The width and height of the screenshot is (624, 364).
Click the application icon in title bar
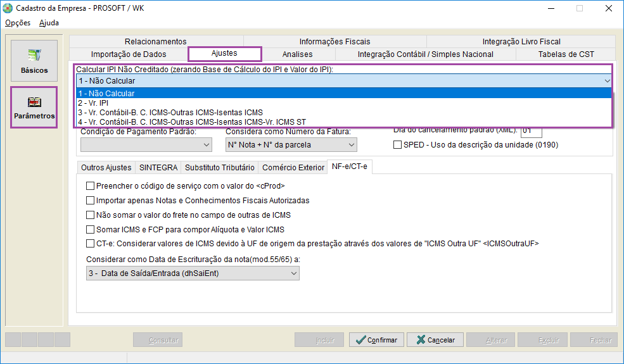(x=7, y=8)
